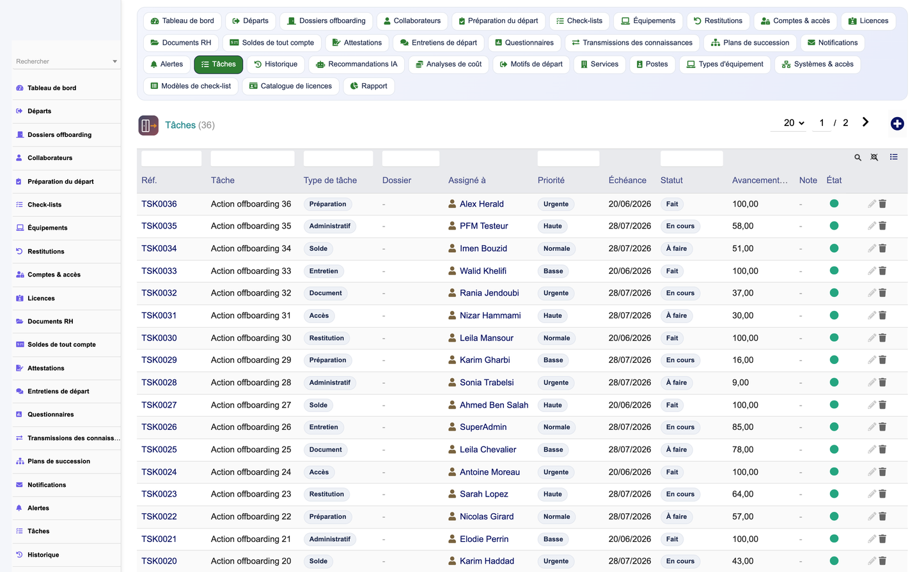
Task: Edit task TSK0035 with pencil icon
Action: 872,226
